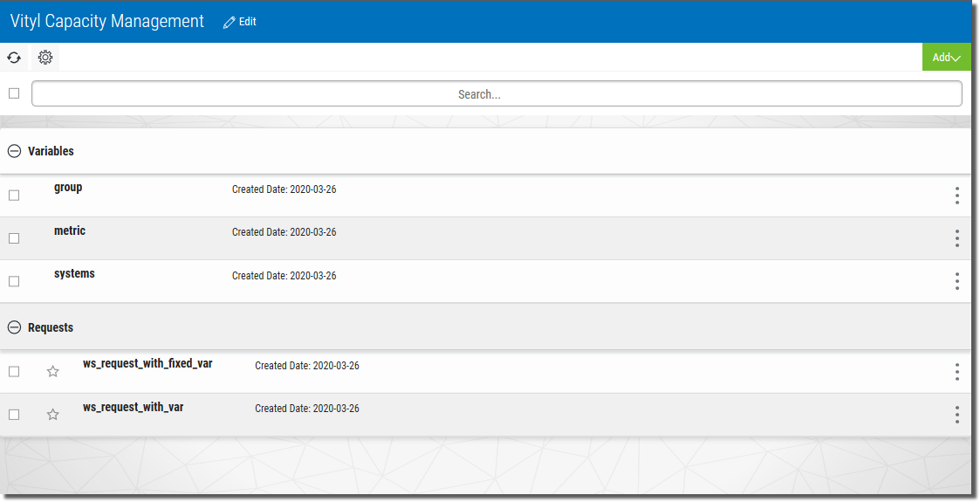Select the systems variable checkbox
This screenshot has width=980, height=502.
[x=14, y=281]
